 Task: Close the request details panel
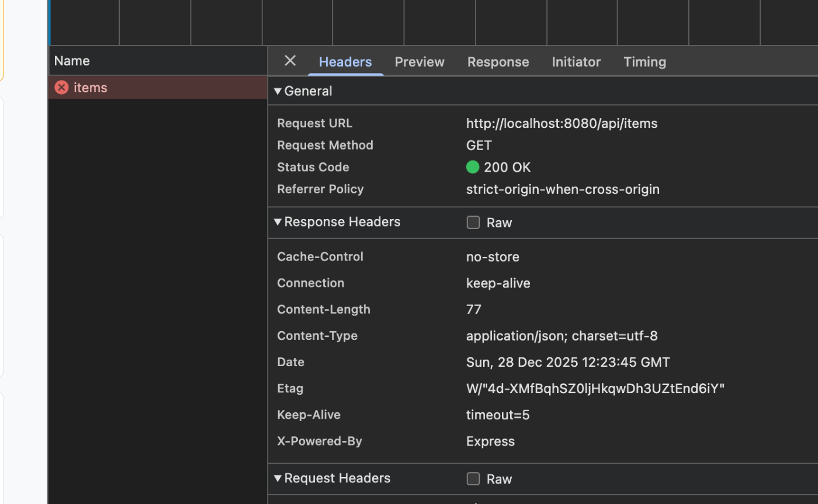click(290, 61)
